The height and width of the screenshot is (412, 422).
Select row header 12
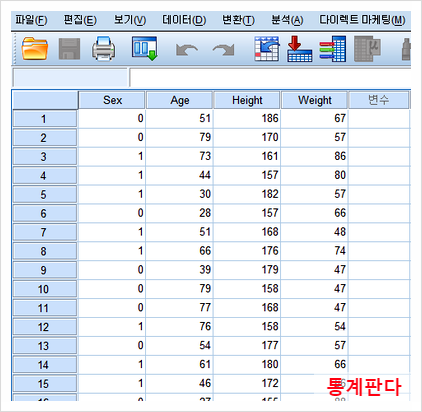point(45,327)
